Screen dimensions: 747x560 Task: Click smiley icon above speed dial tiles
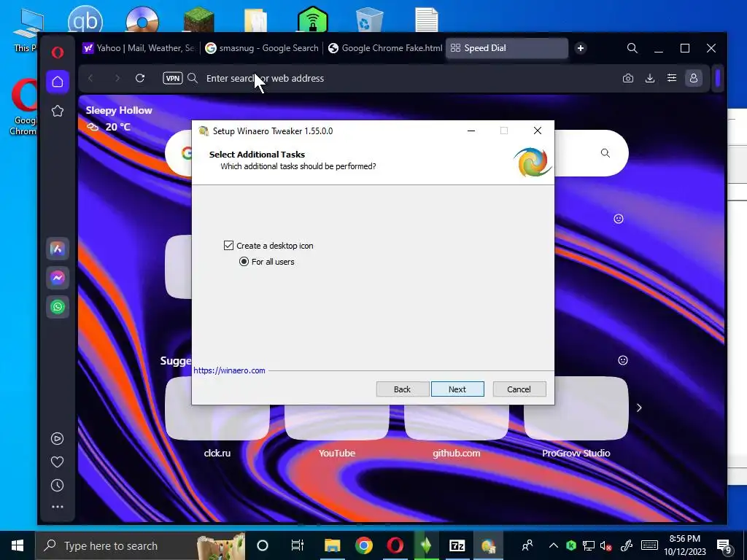(619, 219)
